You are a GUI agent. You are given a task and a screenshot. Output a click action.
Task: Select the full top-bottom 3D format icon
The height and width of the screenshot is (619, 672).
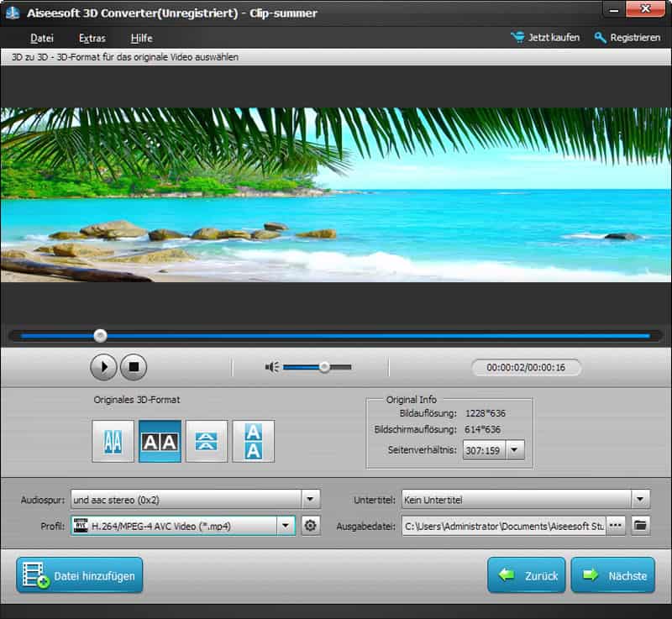click(x=253, y=441)
